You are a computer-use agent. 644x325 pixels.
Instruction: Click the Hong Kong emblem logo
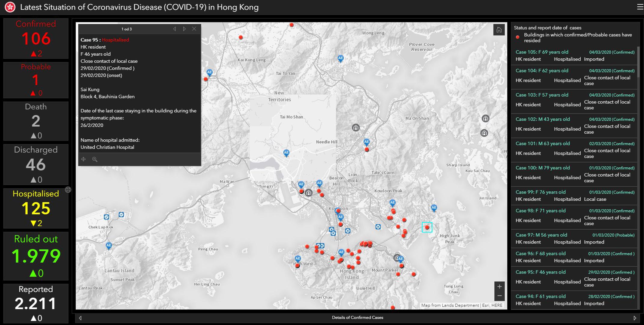(10, 7)
